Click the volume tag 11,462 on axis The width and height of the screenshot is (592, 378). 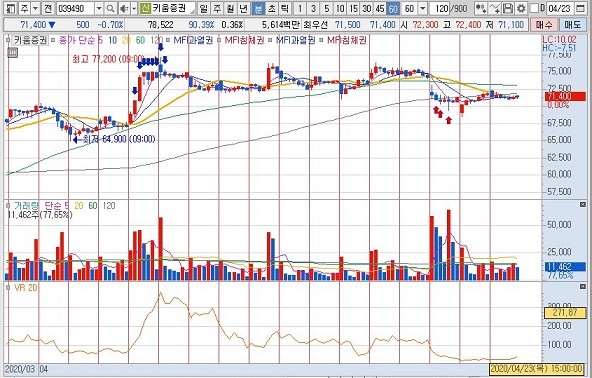(x=564, y=267)
